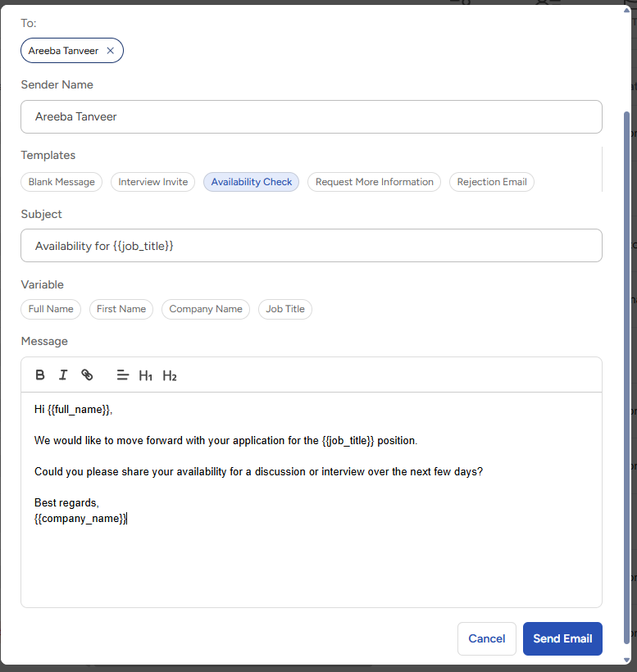This screenshot has height=672, width=637.
Task: Select the Request More Information template
Action: coord(374,182)
